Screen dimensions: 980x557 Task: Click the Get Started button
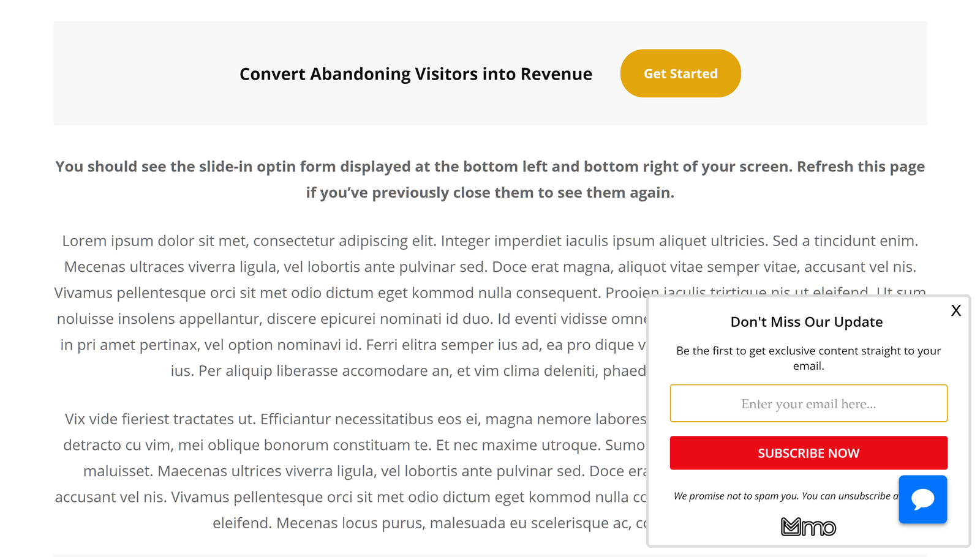680,73
